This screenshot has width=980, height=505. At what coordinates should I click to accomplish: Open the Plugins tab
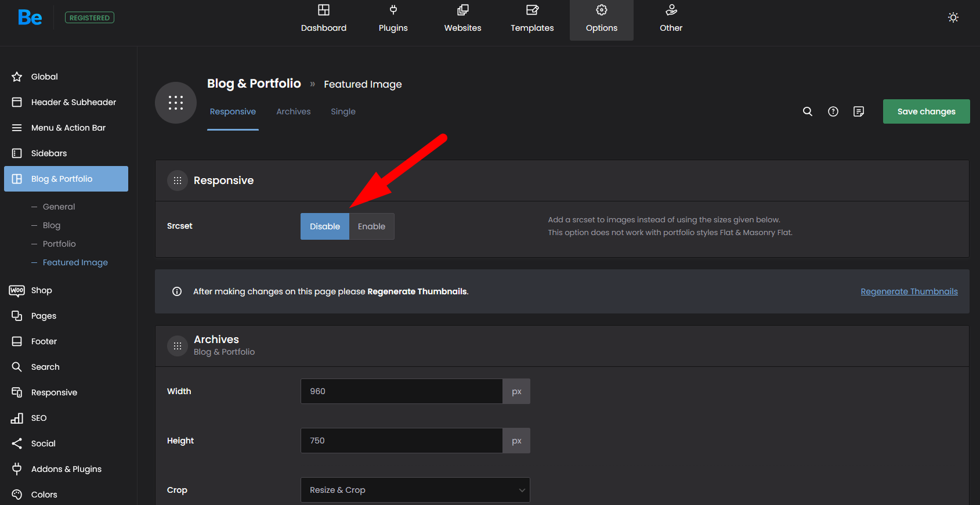(393, 19)
